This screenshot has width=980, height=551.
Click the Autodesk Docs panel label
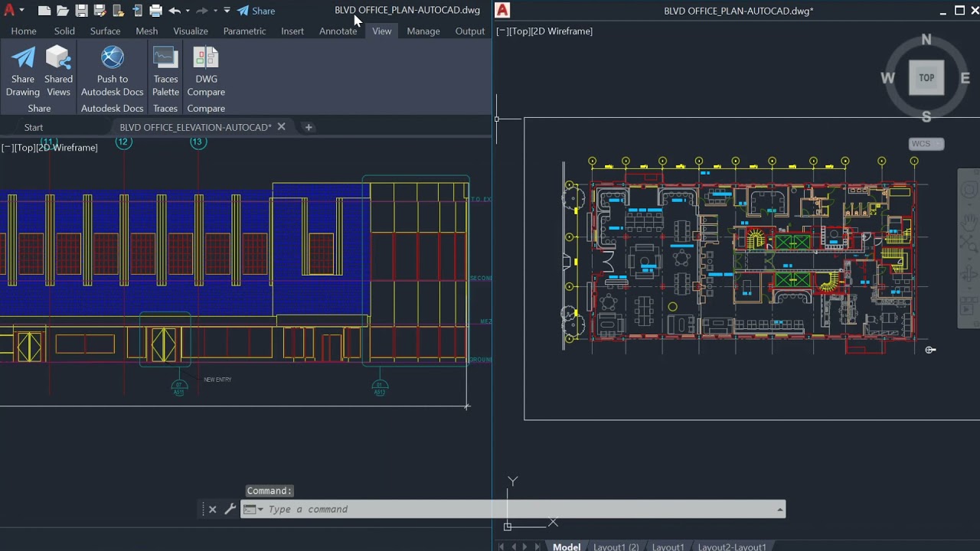(113, 109)
